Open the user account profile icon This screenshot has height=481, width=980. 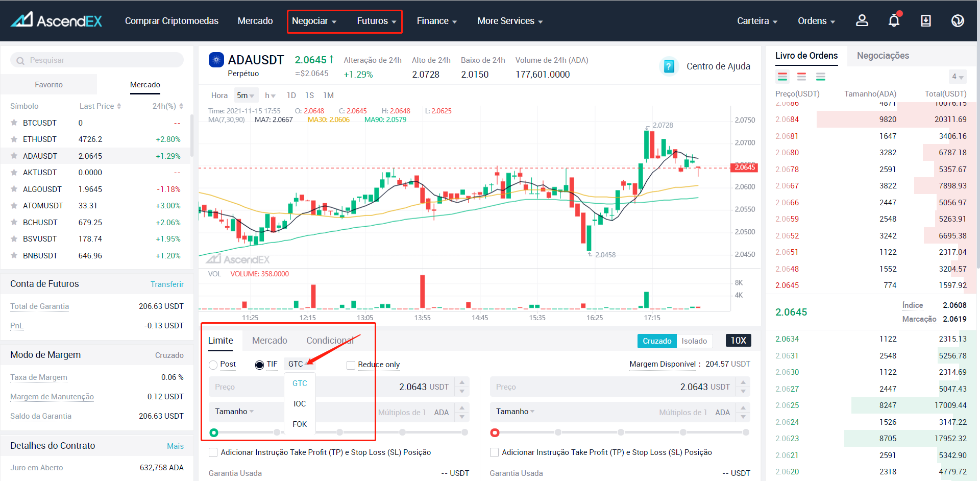pyautogui.click(x=862, y=20)
